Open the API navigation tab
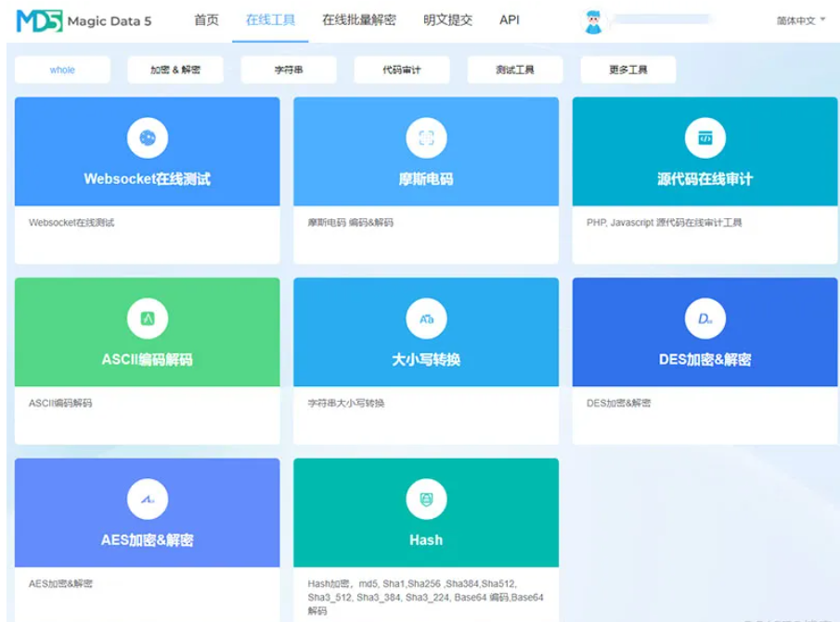Image resolution: width=840 pixels, height=622 pixels. pyautogui.click(x=510, y=19)
